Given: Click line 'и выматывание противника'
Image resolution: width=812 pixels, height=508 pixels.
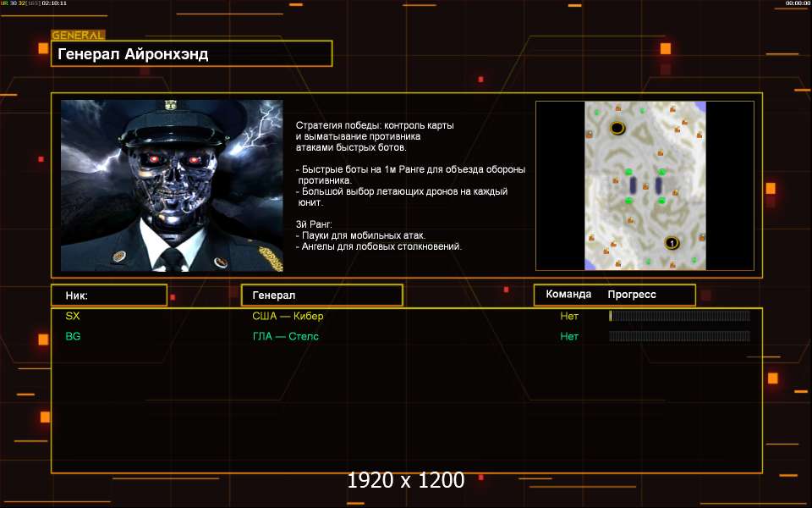Looking at the screenshot, I should tap(359, 136).
